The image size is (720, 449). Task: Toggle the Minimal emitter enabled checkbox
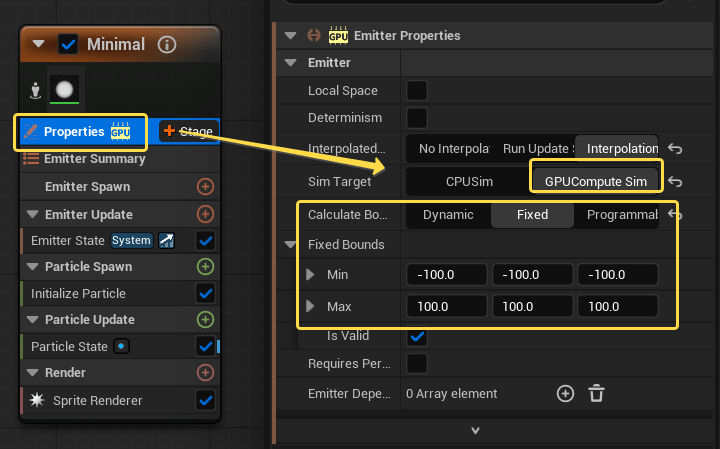pyautogui.click(x=68, y=45)
